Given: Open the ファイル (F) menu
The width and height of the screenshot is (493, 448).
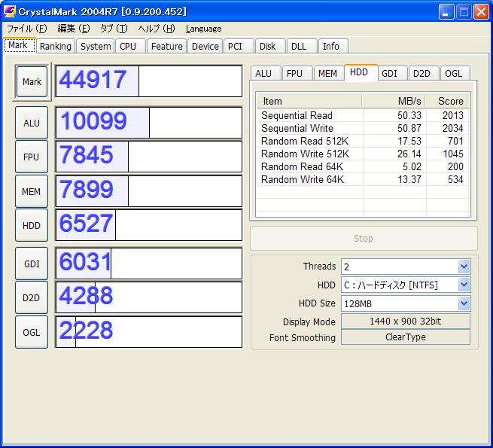Looking at the screenshot, I should pos(27,29).
